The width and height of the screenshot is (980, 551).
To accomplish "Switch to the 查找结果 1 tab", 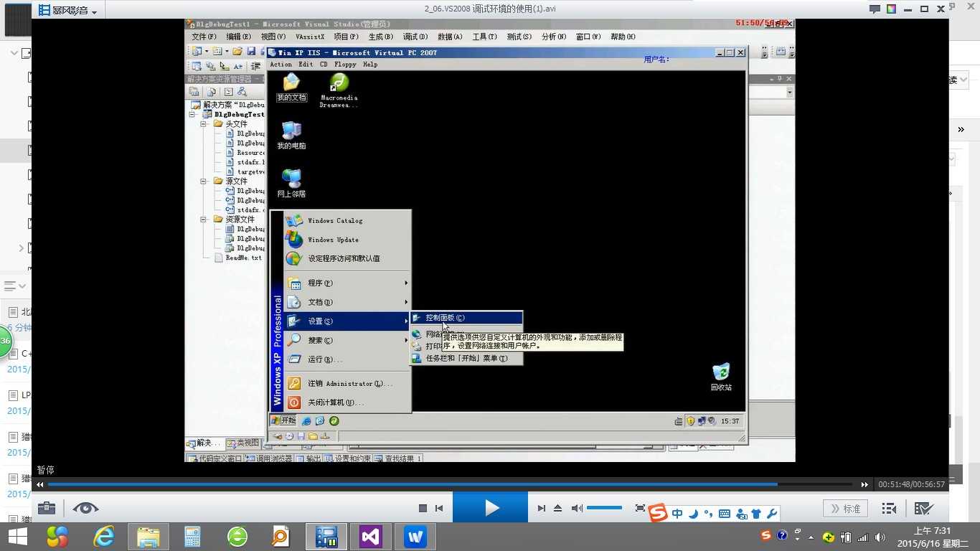I will coord(398,458).
